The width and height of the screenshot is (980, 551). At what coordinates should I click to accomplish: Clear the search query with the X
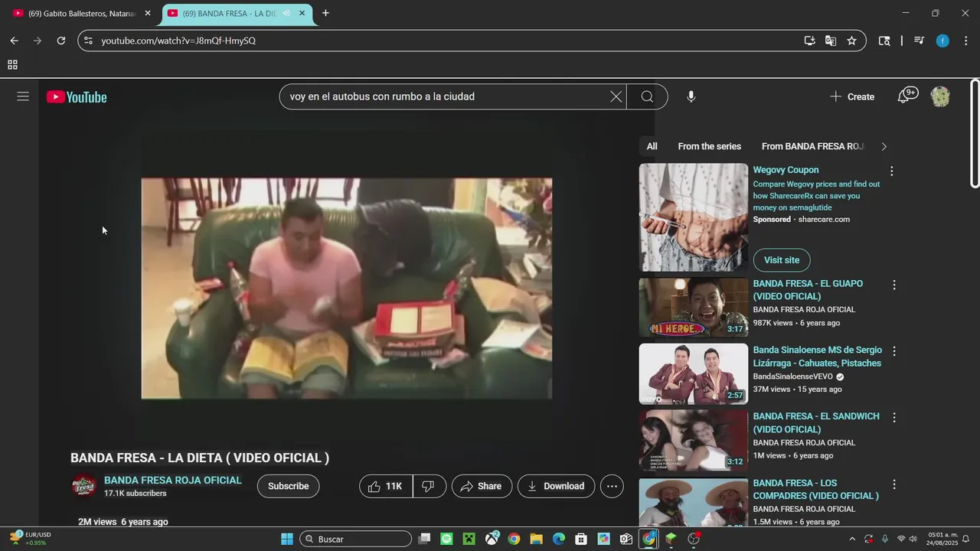616,96
